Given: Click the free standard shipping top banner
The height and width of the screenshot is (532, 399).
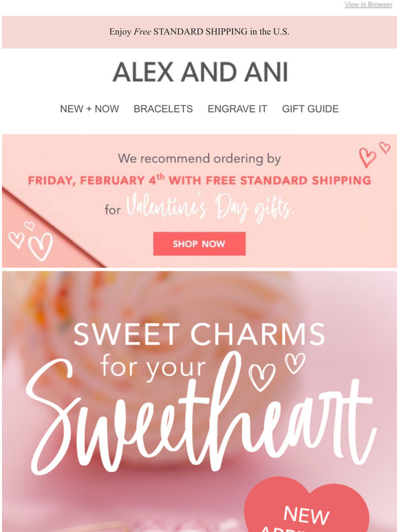Looking at the screenshot, I should coord(199,32).
